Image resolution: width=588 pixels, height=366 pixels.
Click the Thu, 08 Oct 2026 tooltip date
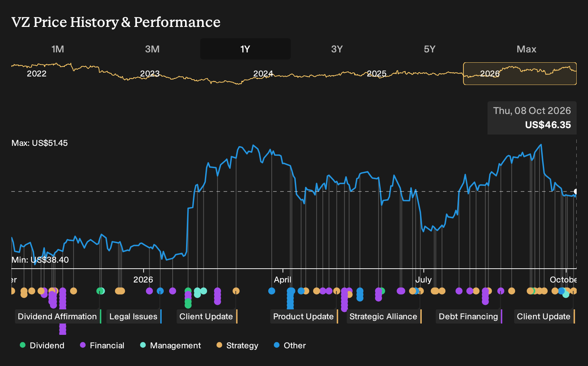(532, 111)
